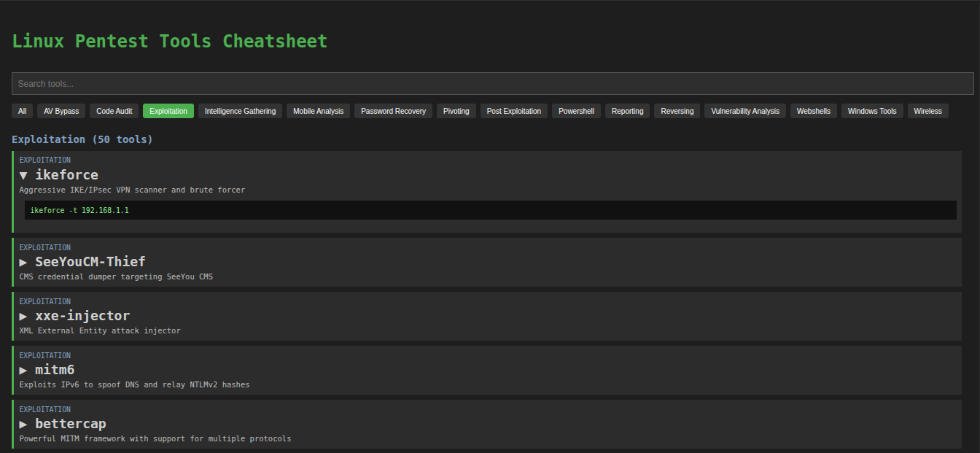Screen dimensions: 980x453
Task: Click the Search tools input field
Action: click(490, 83)
